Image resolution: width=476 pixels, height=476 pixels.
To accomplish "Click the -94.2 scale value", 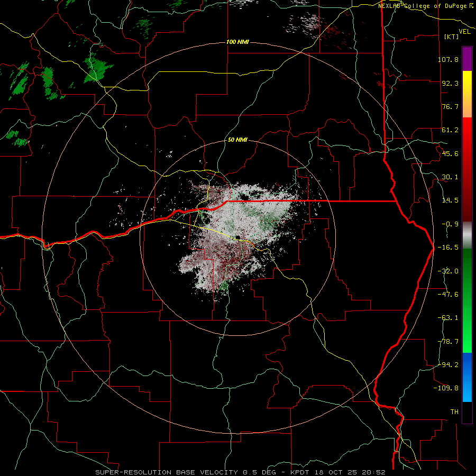I will 448,364.
